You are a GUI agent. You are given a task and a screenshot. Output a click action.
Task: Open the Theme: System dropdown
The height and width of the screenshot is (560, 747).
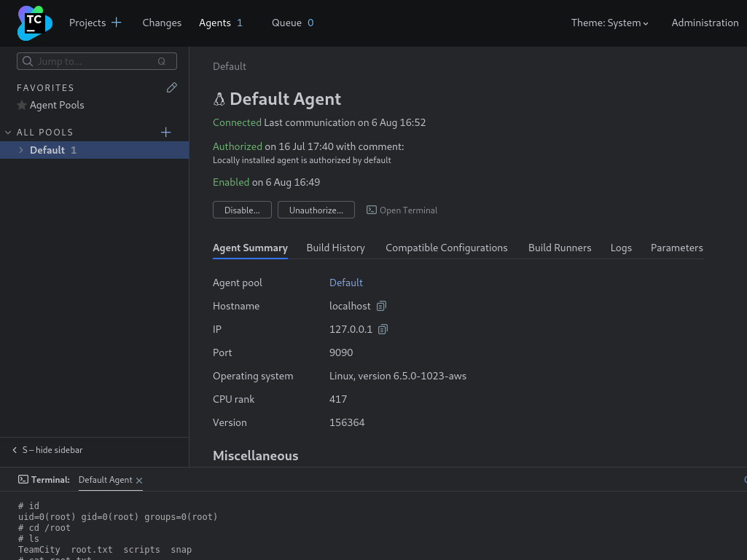tap(610, 23)
